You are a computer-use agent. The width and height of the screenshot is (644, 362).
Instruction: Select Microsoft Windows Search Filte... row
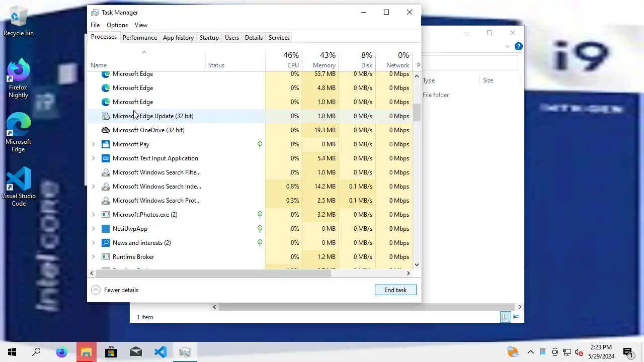tap(250, 172)
